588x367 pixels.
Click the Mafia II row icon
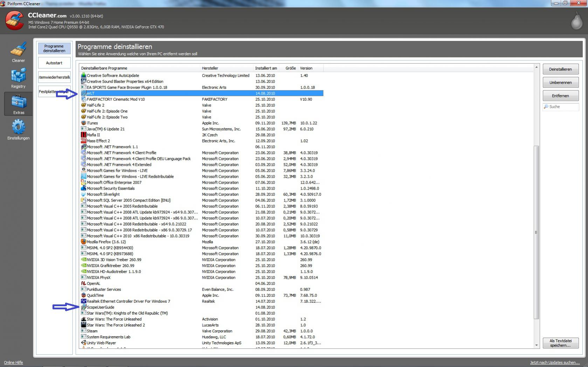point(83,135)
